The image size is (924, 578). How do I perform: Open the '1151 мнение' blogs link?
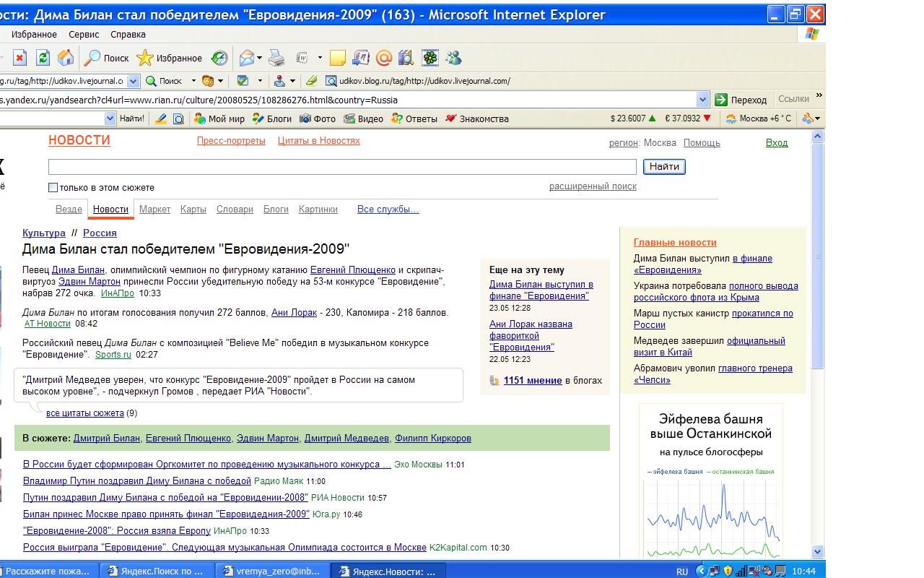point(533,381)
